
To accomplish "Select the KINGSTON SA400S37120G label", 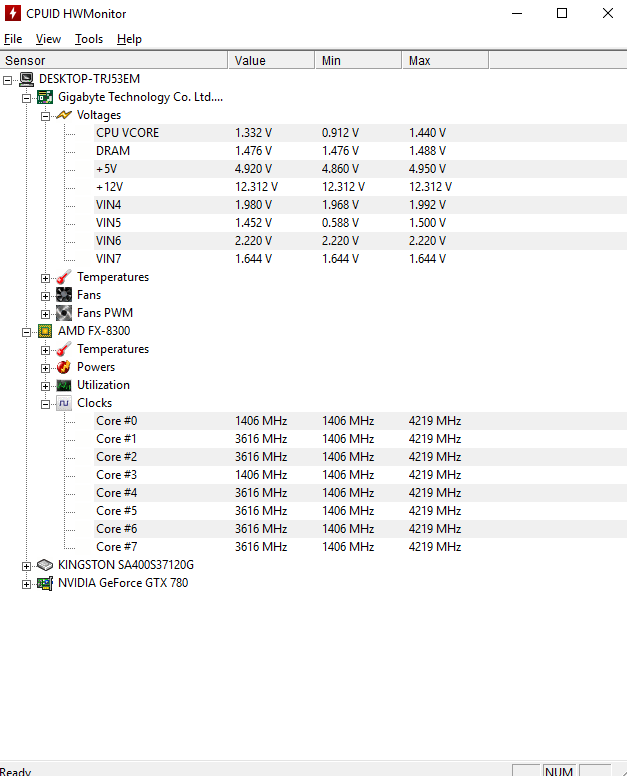I will (126, 565).
